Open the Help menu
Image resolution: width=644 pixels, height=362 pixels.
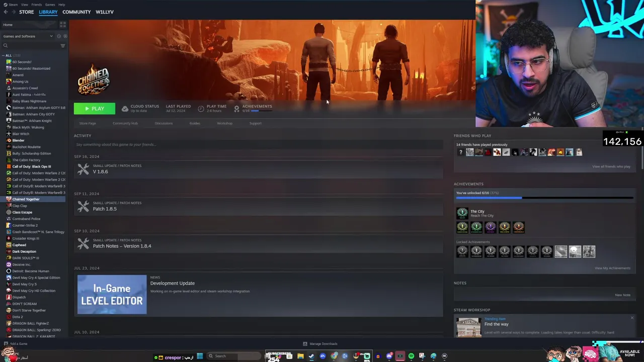[61, 5]
